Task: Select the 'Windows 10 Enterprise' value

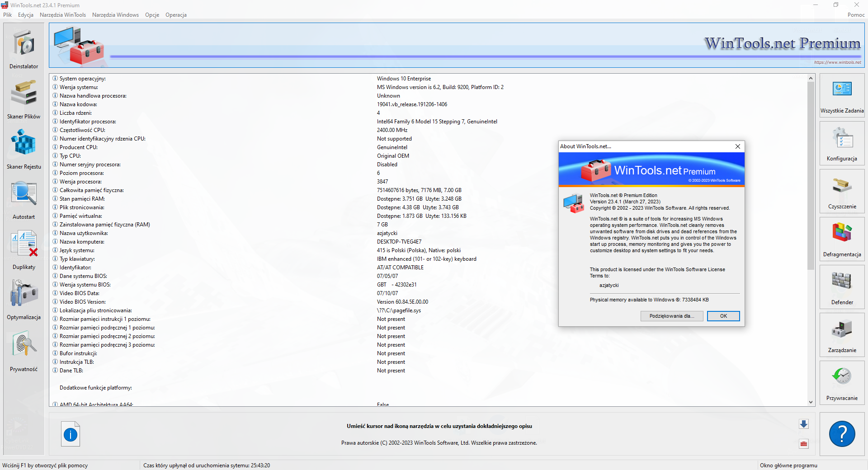Action: 404,79
